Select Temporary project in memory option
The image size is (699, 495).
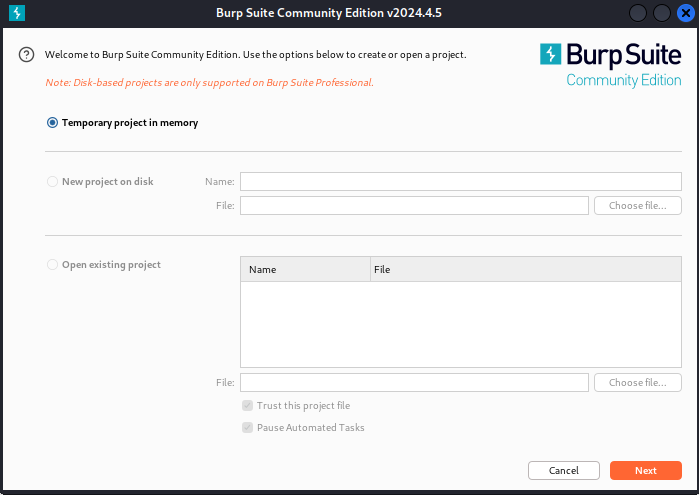52,123
